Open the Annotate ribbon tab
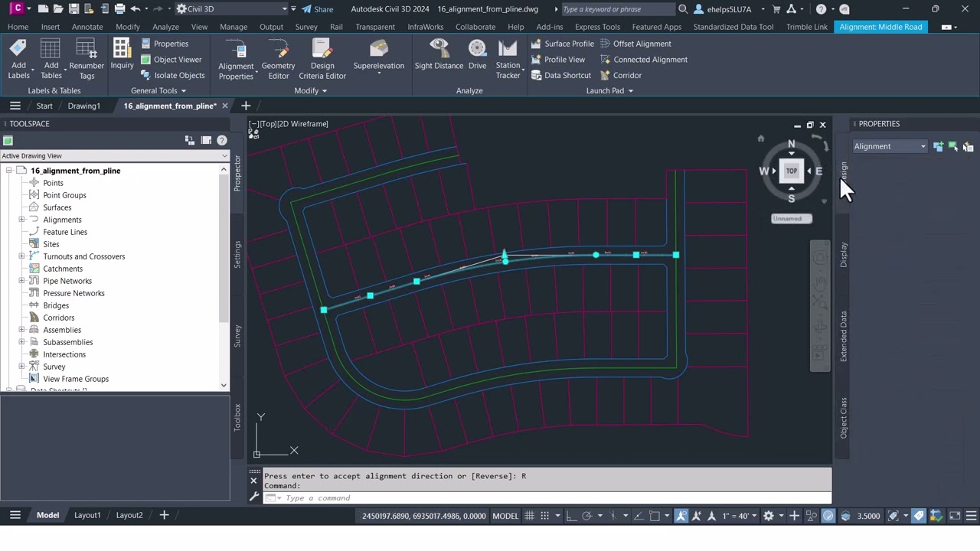 87,27
